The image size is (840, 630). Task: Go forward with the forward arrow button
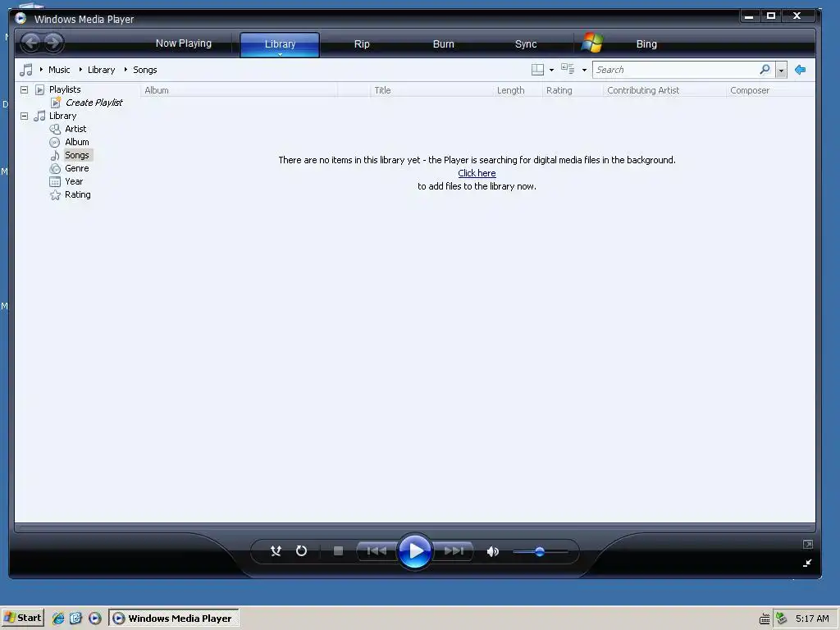[x=53, y=43]
